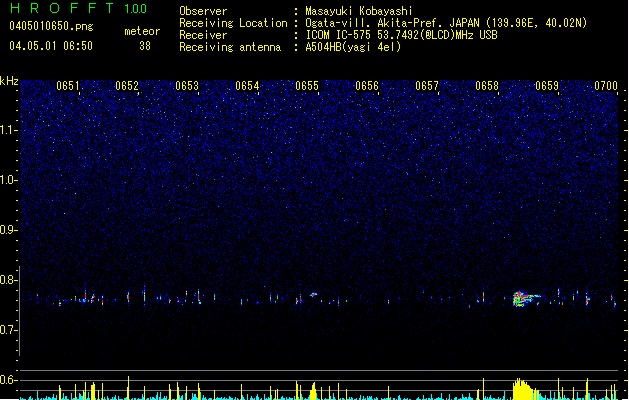Click the 'Receiver' field label

(203, 35)
